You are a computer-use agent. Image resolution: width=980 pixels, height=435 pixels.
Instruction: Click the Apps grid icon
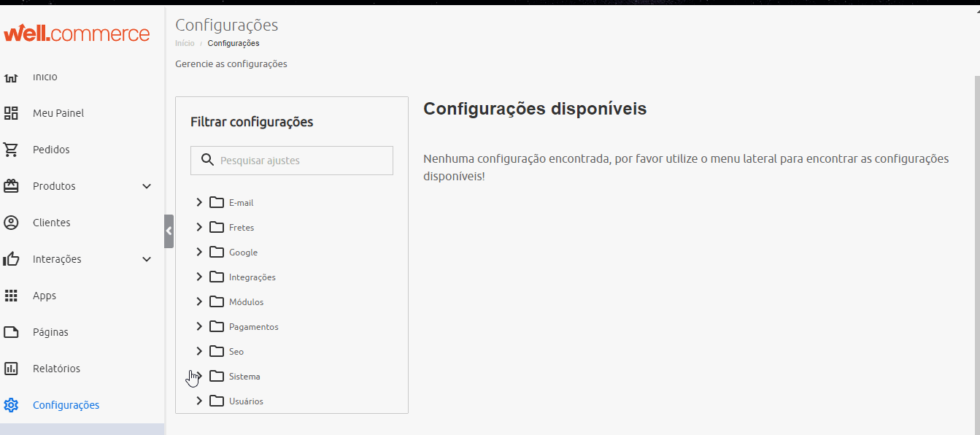pos(11,296)
